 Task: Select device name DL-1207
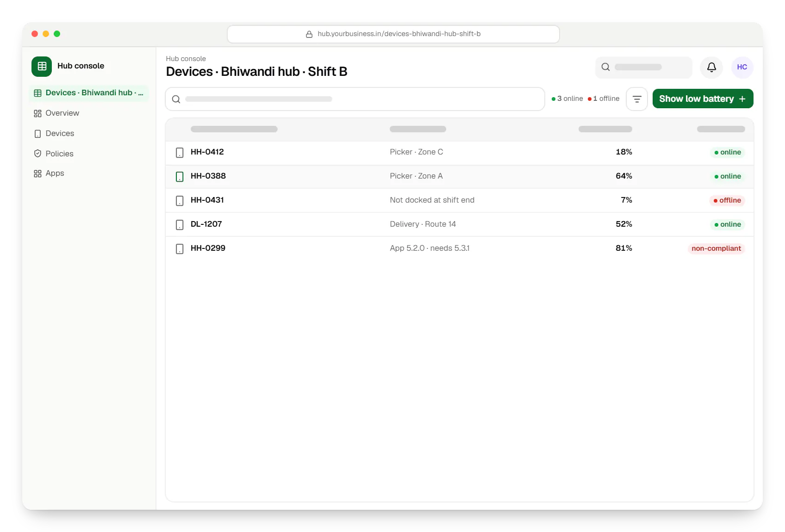(206, 224)
